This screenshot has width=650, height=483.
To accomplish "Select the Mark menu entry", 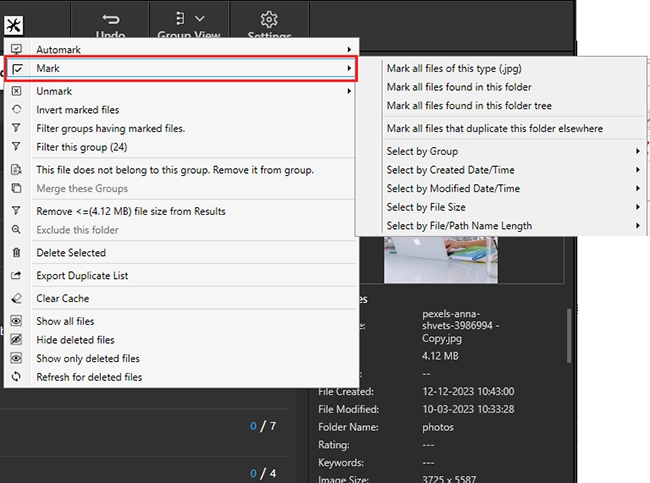I will [x=181, y=68].
